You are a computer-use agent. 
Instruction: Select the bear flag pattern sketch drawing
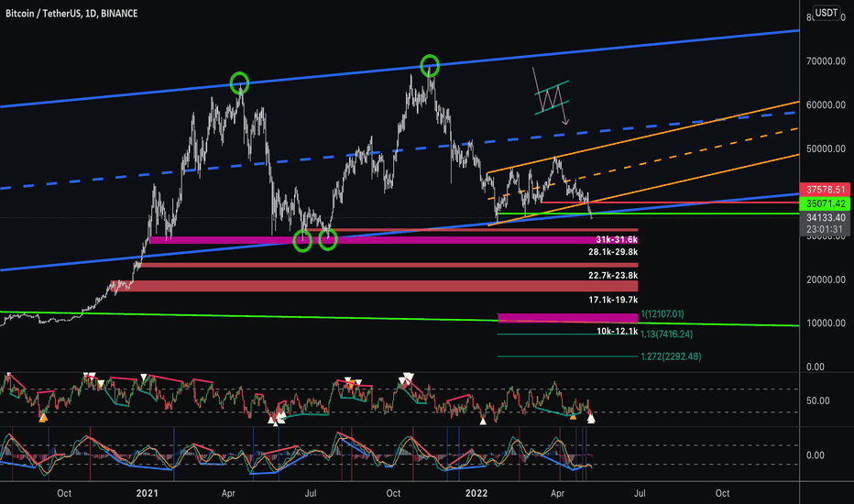point(552,96)
